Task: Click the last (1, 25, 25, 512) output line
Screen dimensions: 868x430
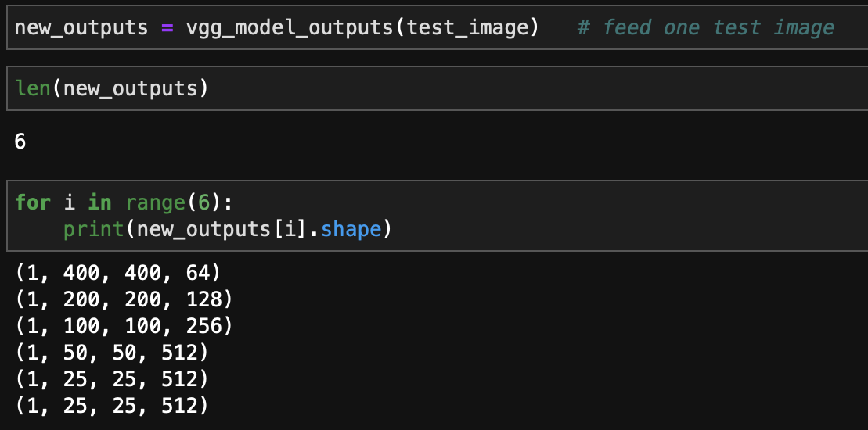Action: point(112,405)
